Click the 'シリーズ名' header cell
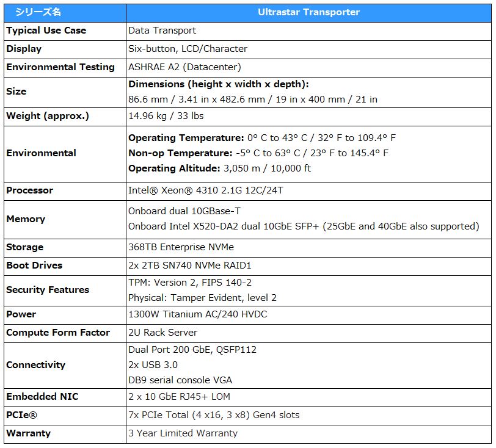 click(x=65, y=13)
